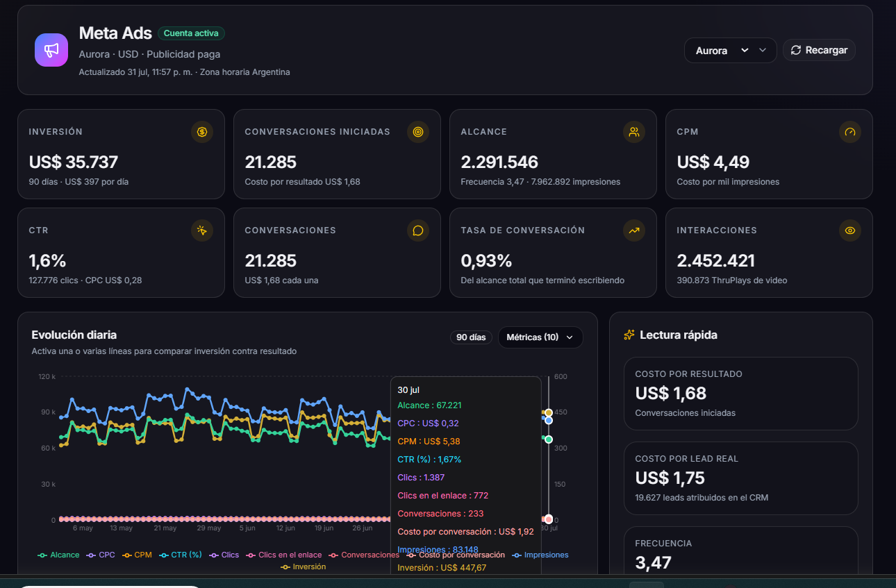Click the CTR 1,6% value
The image size is (896, 588).
coord(47,261)
